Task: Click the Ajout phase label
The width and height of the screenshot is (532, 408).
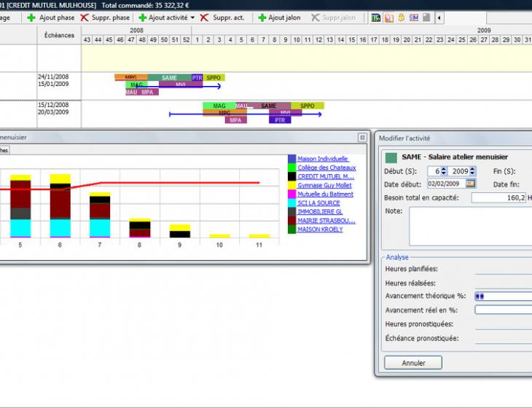Action: click(x=57, y=17)
